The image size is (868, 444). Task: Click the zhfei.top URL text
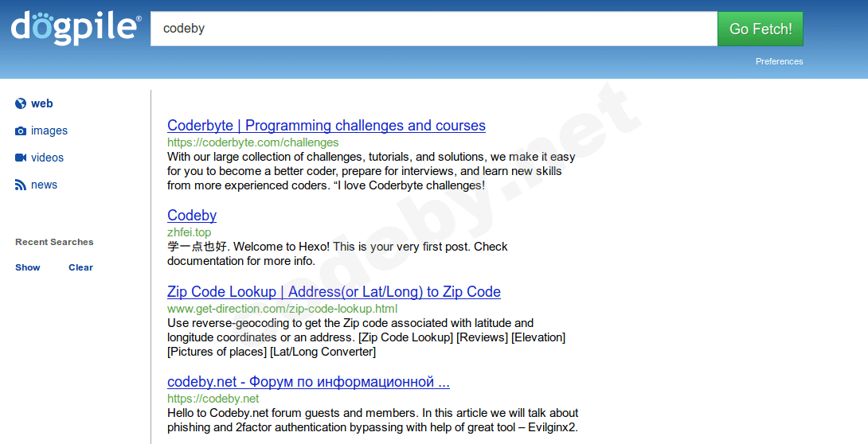tap(189, 232)
